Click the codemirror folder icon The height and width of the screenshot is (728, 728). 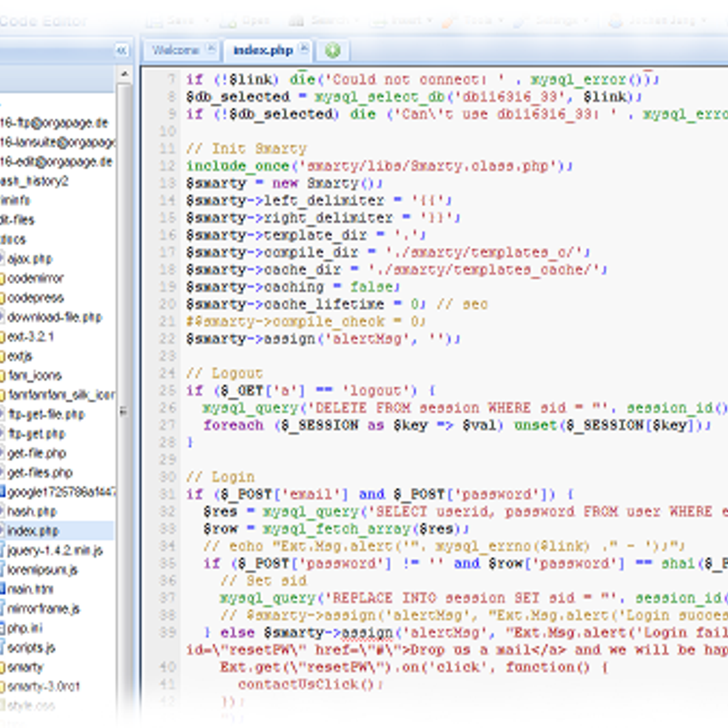[2, 278]
